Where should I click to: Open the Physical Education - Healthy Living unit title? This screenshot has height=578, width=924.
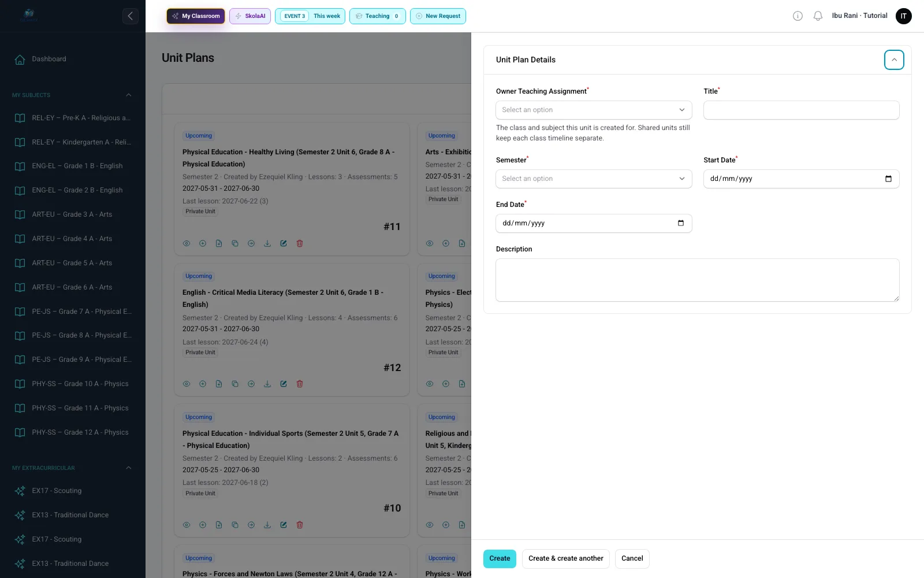[289, 158]
